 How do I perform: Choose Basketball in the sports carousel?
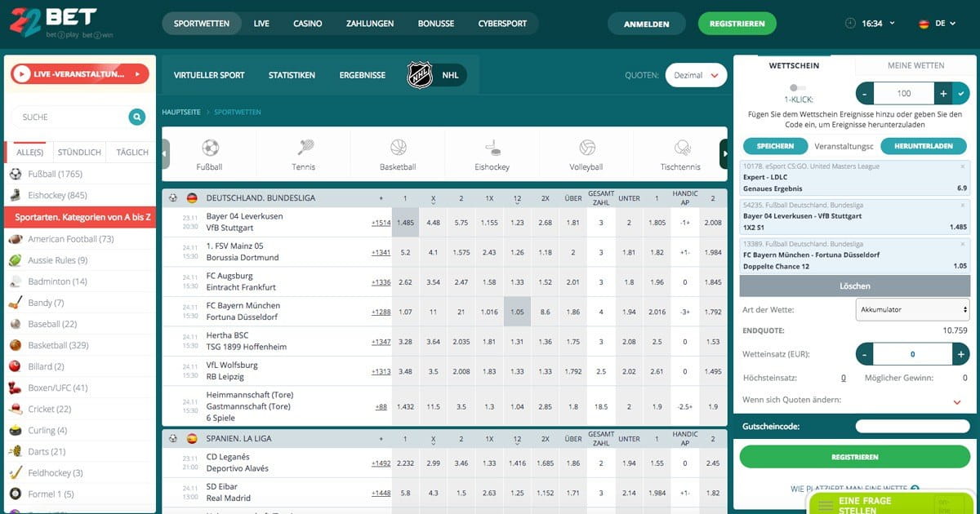tap(398, 154)
